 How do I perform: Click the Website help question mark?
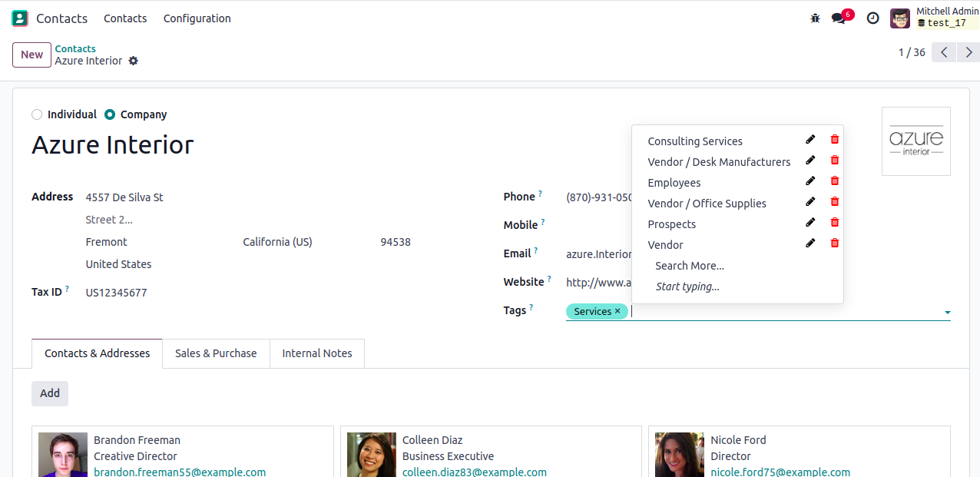(550, 279)
